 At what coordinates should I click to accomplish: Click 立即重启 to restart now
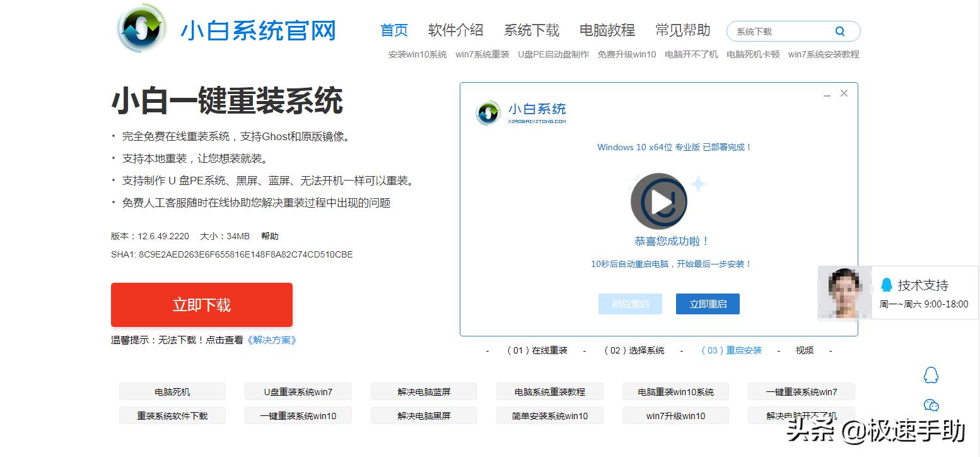(708, 304)
